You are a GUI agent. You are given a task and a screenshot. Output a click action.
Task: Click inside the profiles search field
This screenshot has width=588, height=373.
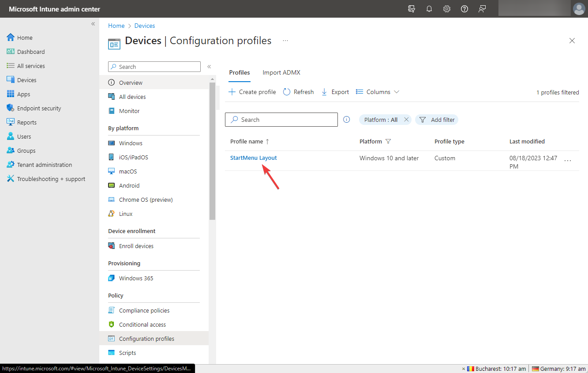click(281, 119)
